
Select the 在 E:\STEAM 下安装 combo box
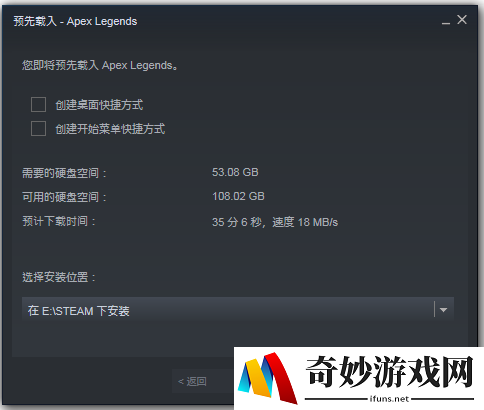coord(238,310)
